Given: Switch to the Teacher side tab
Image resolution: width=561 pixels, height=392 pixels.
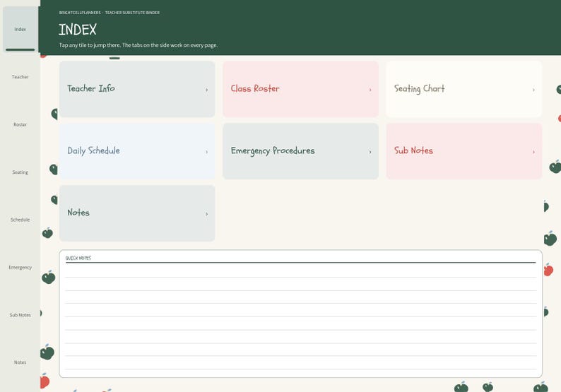Looking at the screenshot, I should (20, 77).
